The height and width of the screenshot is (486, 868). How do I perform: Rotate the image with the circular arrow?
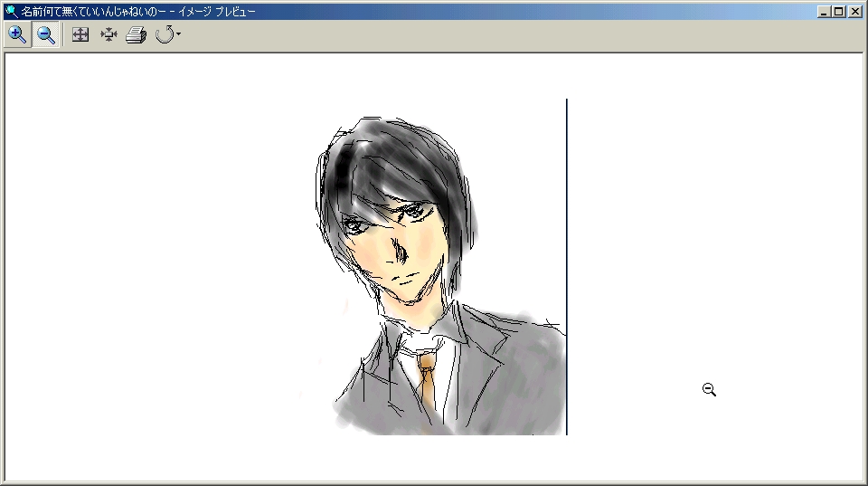coord(164,35)
